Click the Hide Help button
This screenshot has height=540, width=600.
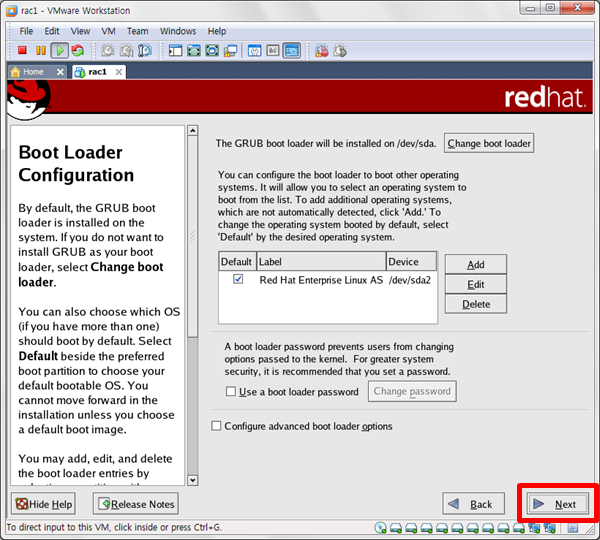coord(43,504)
